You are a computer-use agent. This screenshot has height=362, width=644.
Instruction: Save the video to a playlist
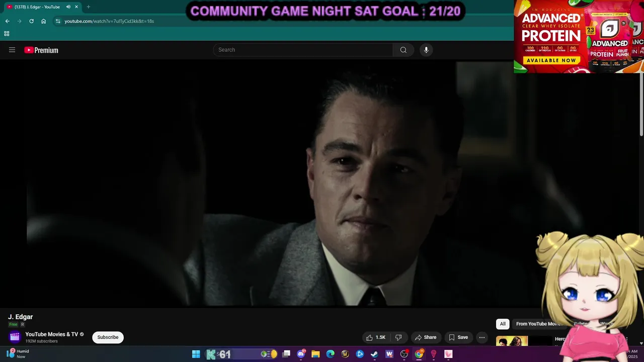458,337
